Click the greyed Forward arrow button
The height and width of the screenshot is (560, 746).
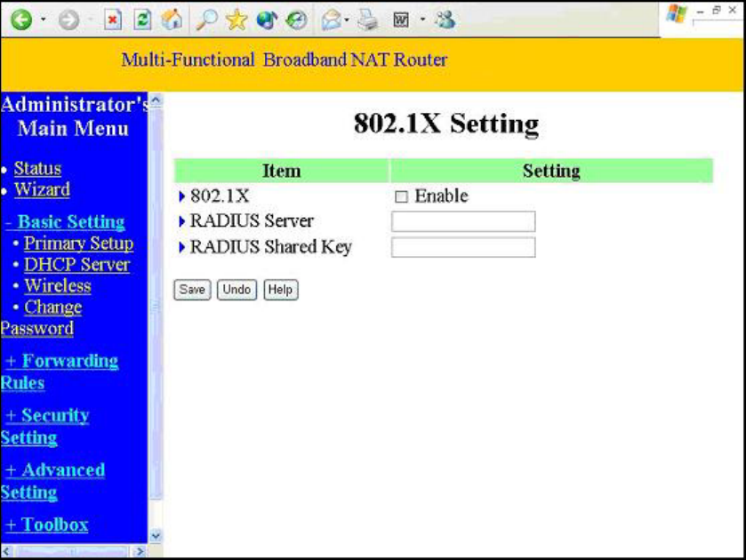click(x=68, y=20)
